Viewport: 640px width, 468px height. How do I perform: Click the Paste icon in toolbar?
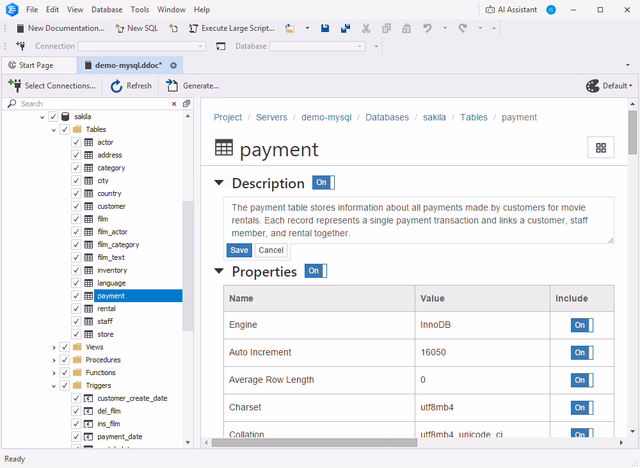coord(406,28)
